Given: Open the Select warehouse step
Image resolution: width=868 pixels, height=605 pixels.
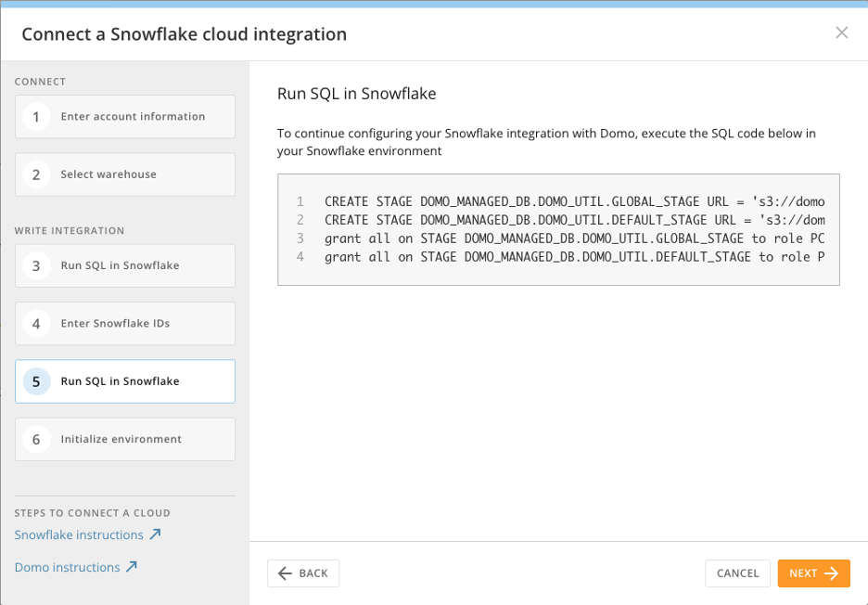Looking at the screenshot, I should pos(108,174).
